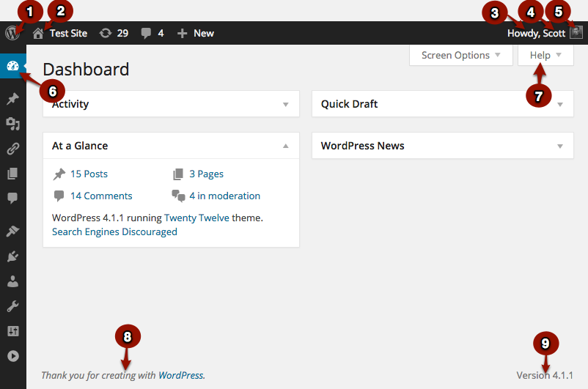Screen dimensions: 588x389
Task: Click the Activity widget title
Action: coord(70,104)
